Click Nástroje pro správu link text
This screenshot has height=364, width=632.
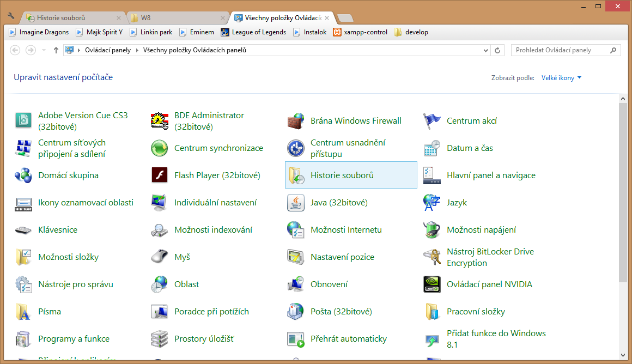pos(75,284)
